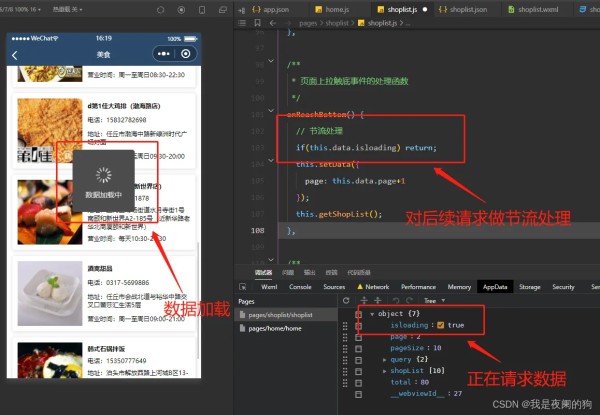This screenshot has width=600, height=415.
Task: Open the Security devtools tab
Action: pyautogui.click(x=563, y=286)
